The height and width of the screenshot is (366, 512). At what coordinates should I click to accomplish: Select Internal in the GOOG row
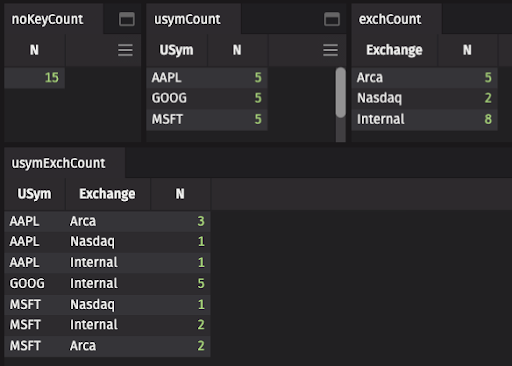[108, 283]
